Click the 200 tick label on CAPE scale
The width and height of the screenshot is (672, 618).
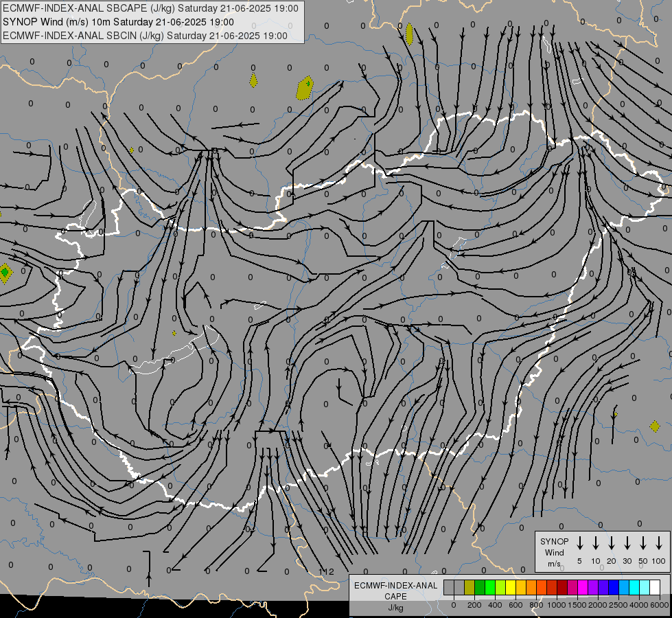474,605
